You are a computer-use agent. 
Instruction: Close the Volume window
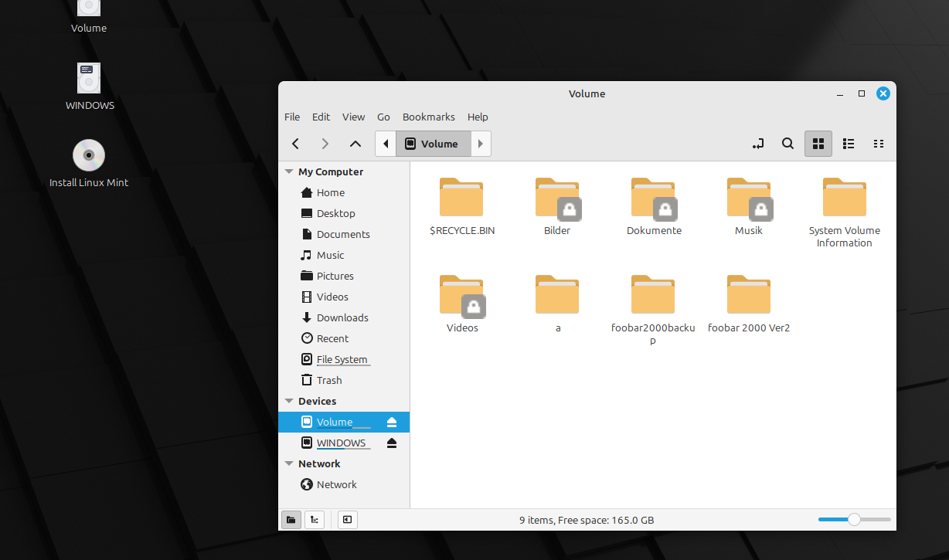tap(883, 93)
